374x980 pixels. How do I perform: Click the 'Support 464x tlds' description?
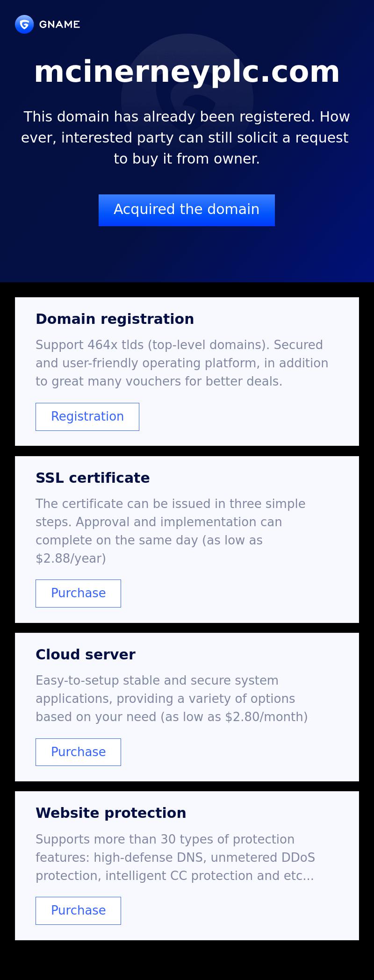click(x=182, y=363)
